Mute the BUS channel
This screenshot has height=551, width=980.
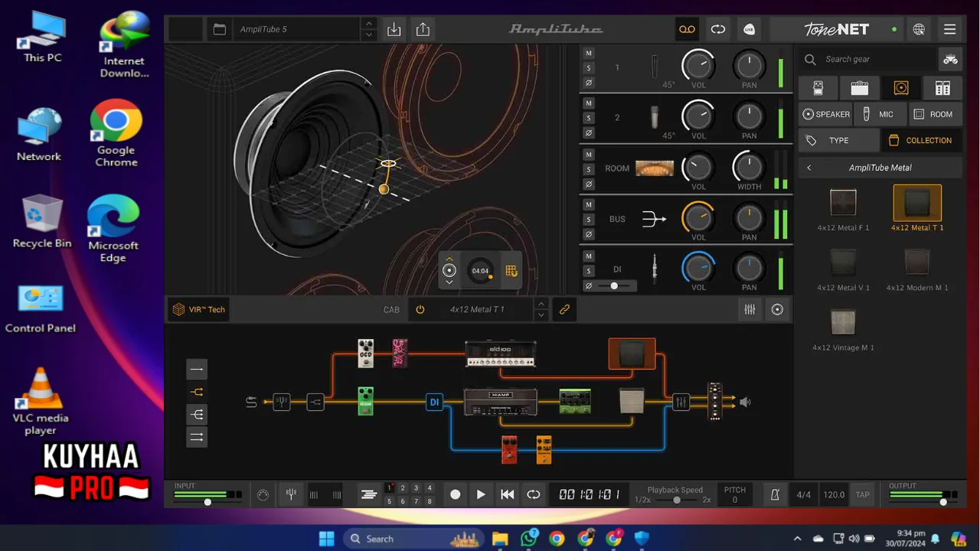(589, 204)
